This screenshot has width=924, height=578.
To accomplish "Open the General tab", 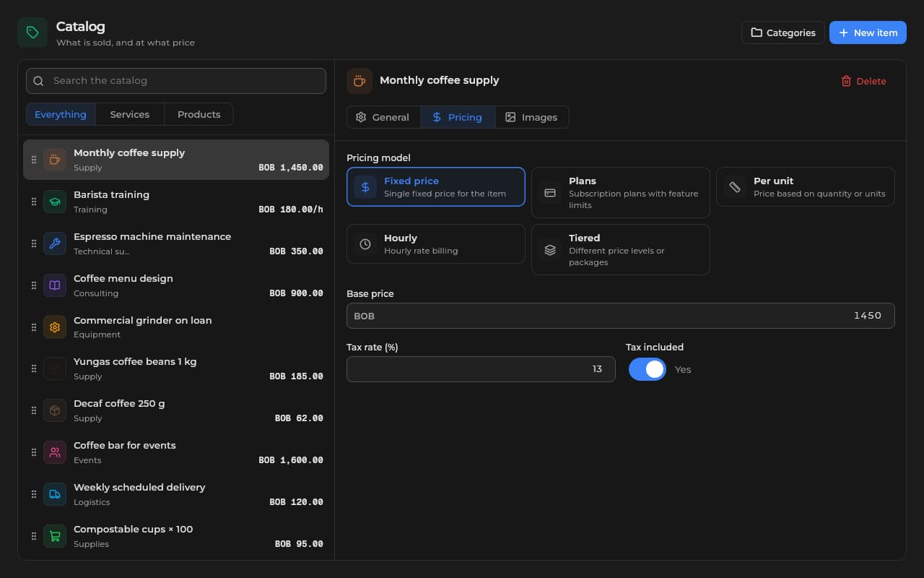I will (x=383, y=117).
